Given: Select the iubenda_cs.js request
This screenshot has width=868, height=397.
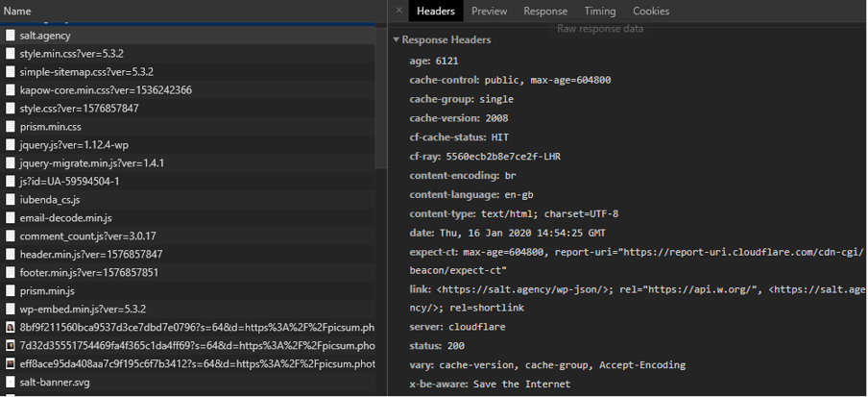Looking at the screenshot, I should pos(187,200).
